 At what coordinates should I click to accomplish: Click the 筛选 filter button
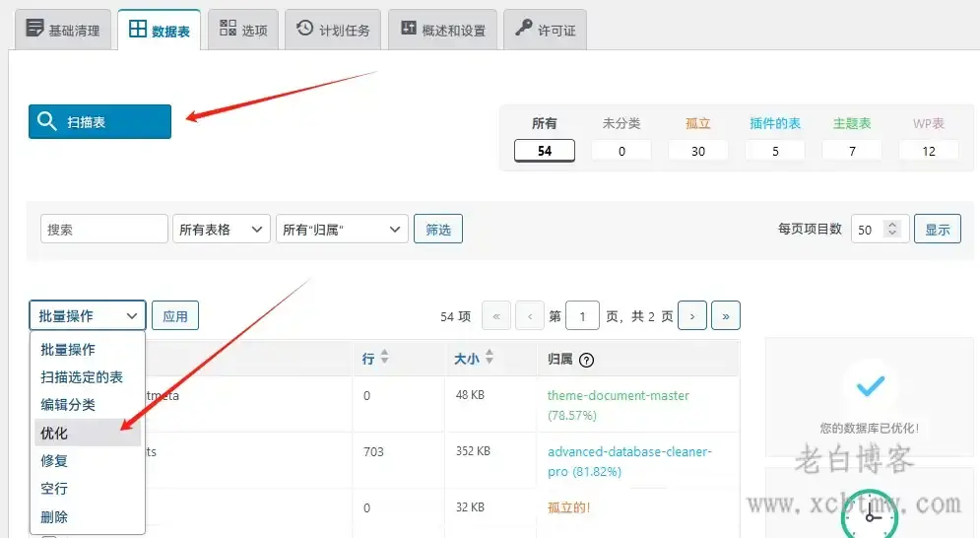[438, 229]
